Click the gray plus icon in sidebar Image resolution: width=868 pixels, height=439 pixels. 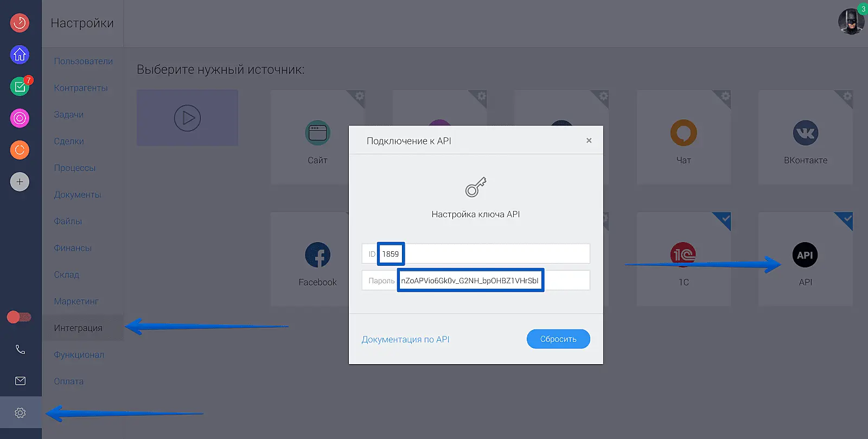tap(20, 182)
